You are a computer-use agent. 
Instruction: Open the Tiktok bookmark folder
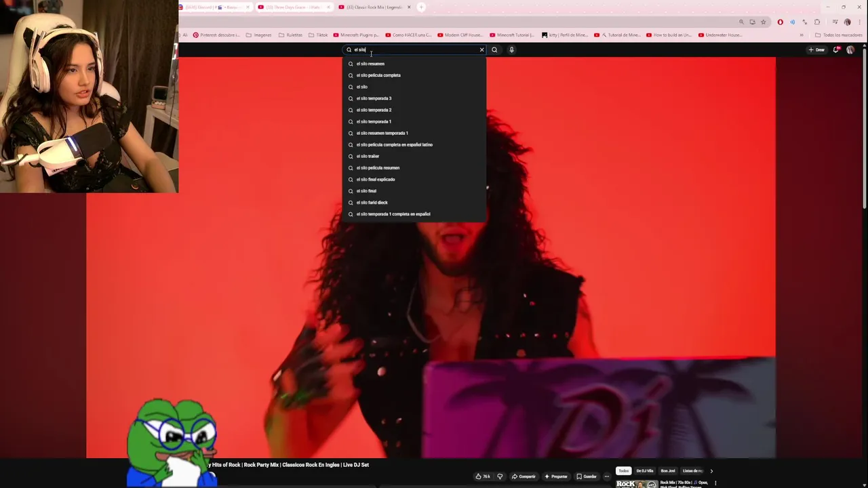[x=318, y=35]
